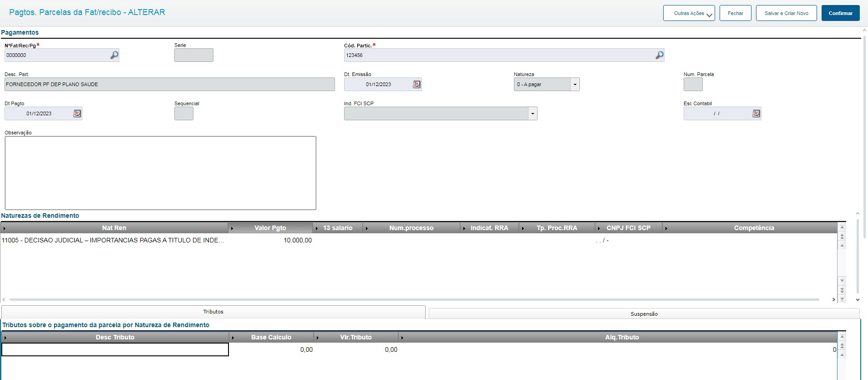
Task: Switch to the Tributos tab
Action: point(213,312)
